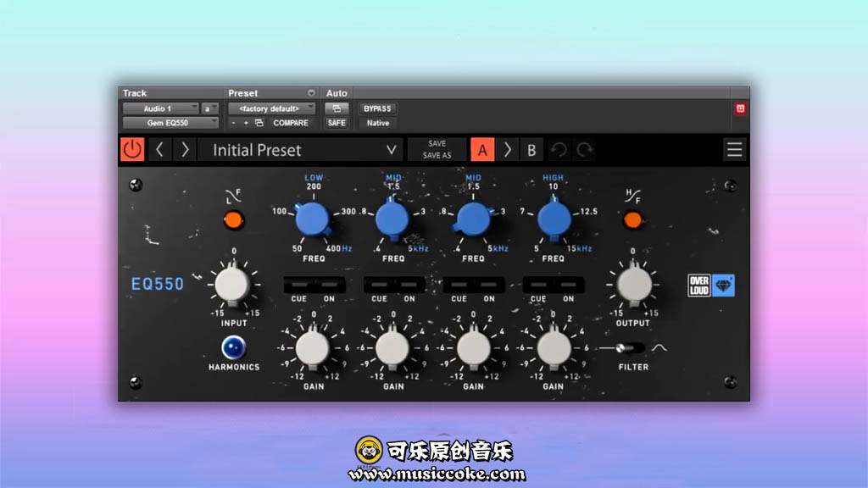The image size is (868, 488).
Task: Click the EQ550 title text
Action: click(x=157, y=284)
